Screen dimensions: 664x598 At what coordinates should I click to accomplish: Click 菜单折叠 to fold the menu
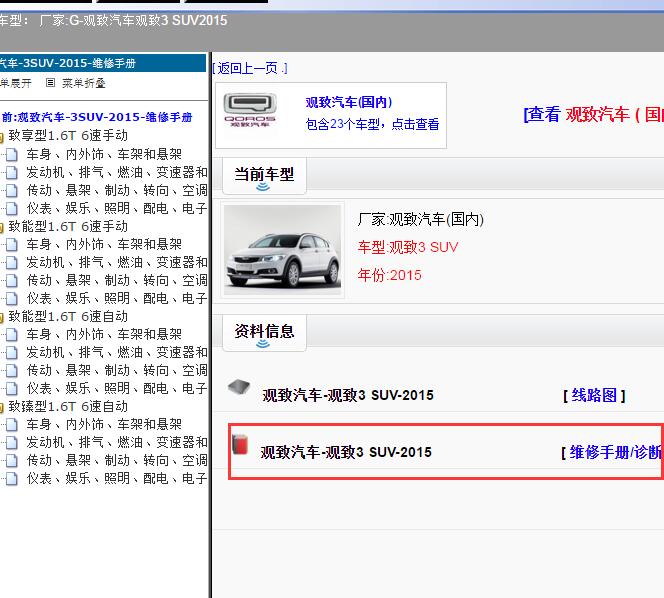click(x=83, y=83)
